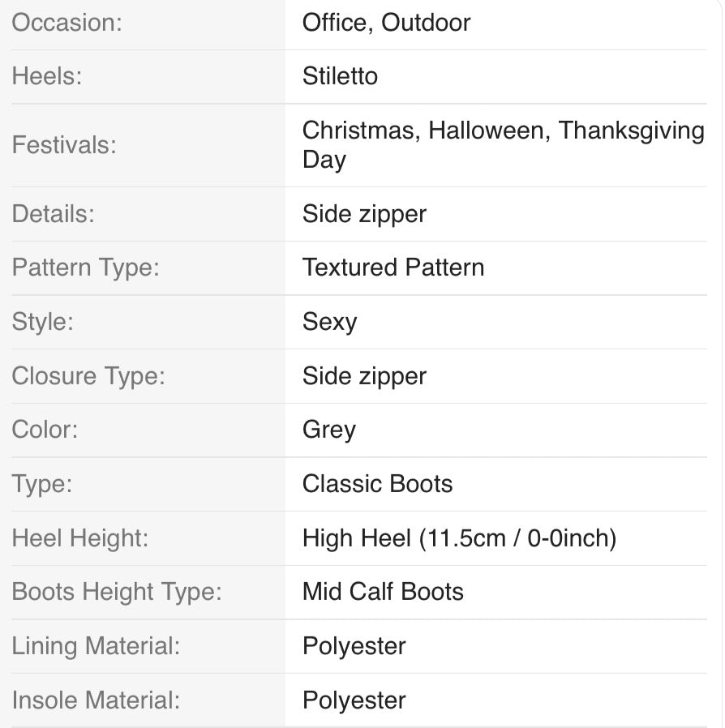Viewport: 725px width, 728px height.
Task: Click the 'Lining Material:' label
Action: click(96, 646)
